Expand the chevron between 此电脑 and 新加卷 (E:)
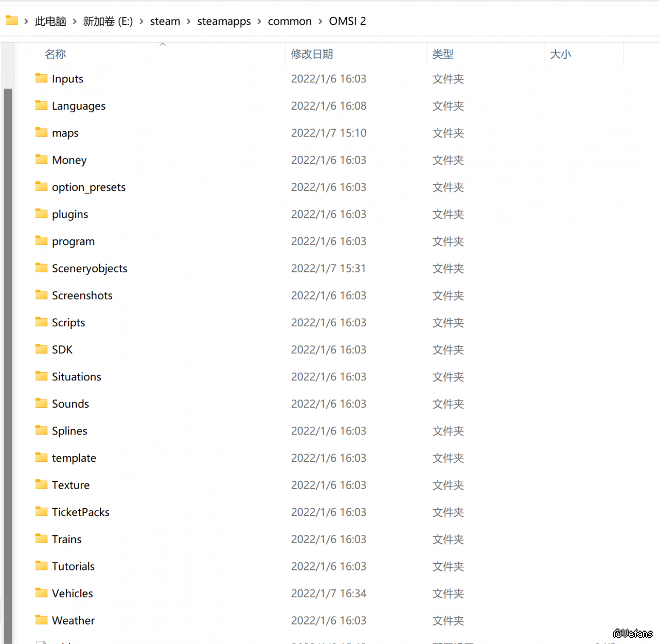This screenshot has height=644, width=659. [75, 21]
